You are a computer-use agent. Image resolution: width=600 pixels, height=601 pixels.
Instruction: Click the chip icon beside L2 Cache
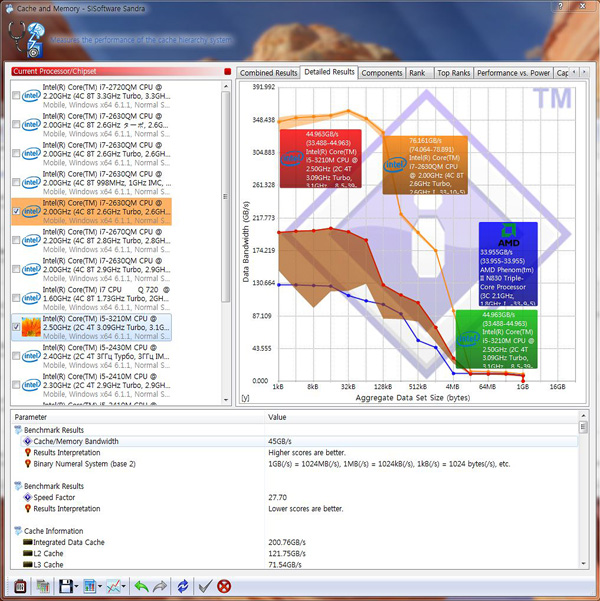click(x=27, y=553)
